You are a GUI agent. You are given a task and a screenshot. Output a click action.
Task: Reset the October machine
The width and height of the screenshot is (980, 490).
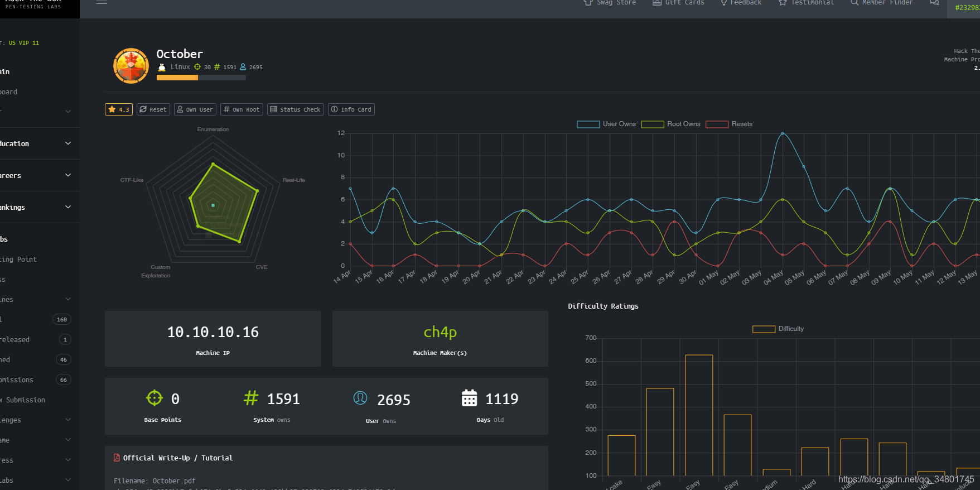[x=153, y=109]
